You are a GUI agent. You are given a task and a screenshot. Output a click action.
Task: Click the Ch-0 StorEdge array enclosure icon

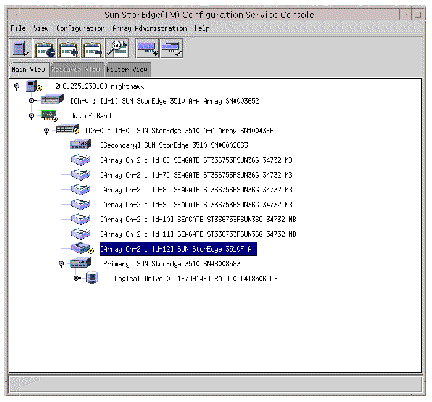[67, 130]
